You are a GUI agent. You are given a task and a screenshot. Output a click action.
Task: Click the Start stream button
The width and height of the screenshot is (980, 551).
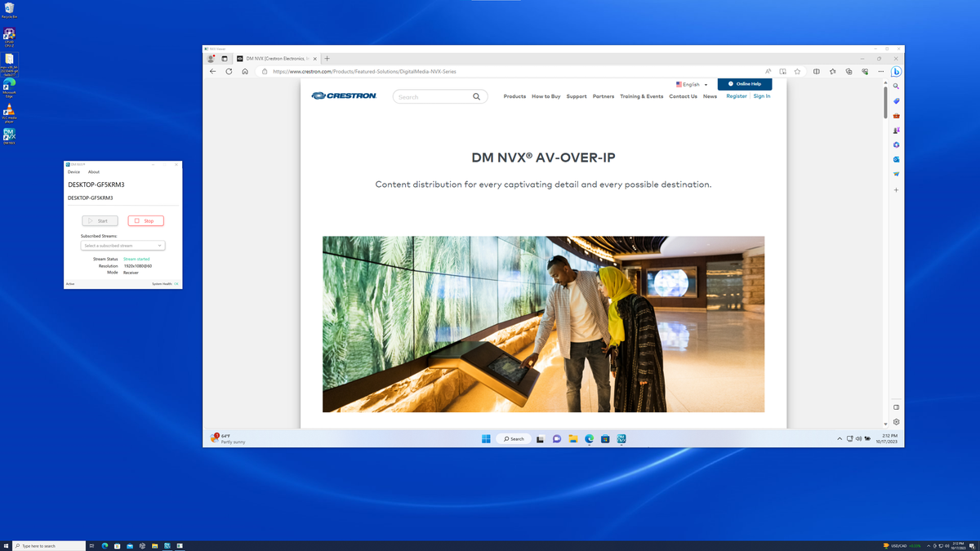[x=100, y=220]
